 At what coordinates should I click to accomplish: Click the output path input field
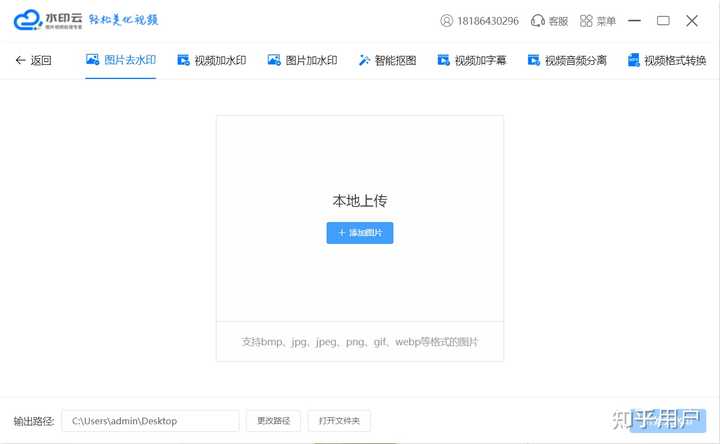[x=151, y=421]
